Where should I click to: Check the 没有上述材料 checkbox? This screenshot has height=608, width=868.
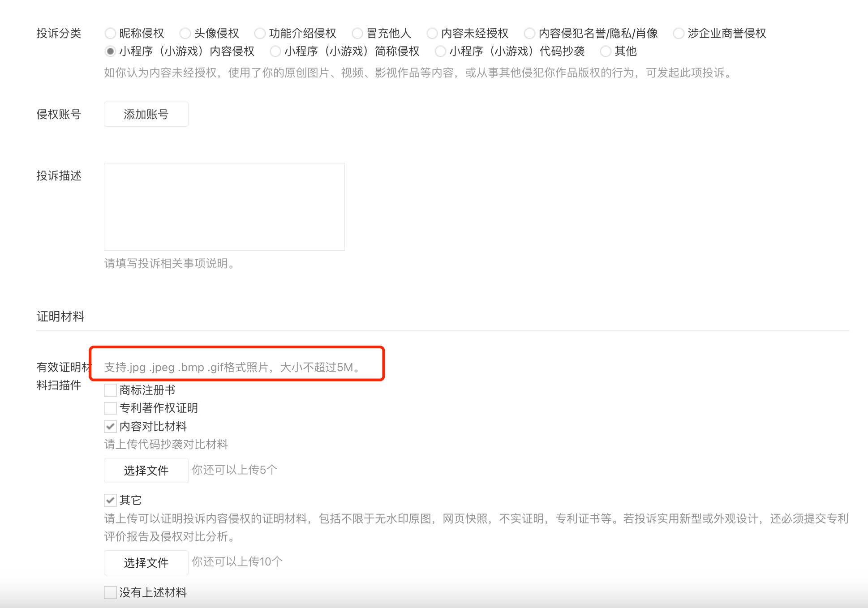(110, 593)
